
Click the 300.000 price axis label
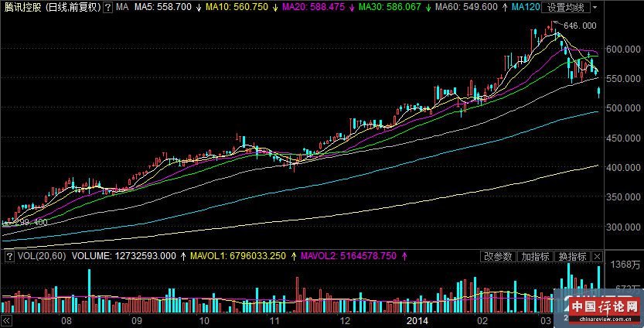point(623,227)
